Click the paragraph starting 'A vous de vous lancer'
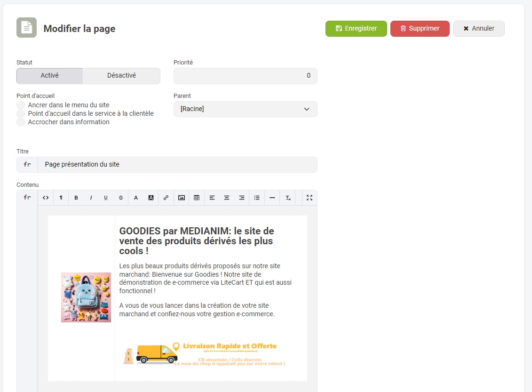Viewport: 532px width, 392px height. (197, 310)
